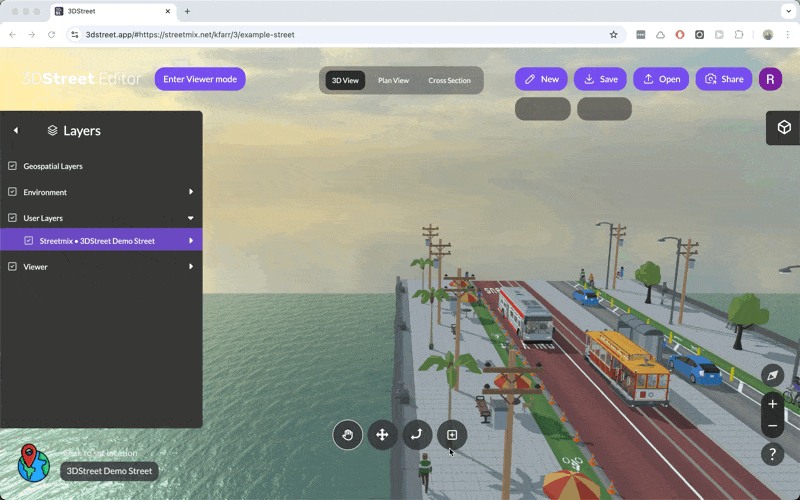The width and height of the screenshot is (800, 500).
Task: Switch to 3D View
Action: point(345,80)
